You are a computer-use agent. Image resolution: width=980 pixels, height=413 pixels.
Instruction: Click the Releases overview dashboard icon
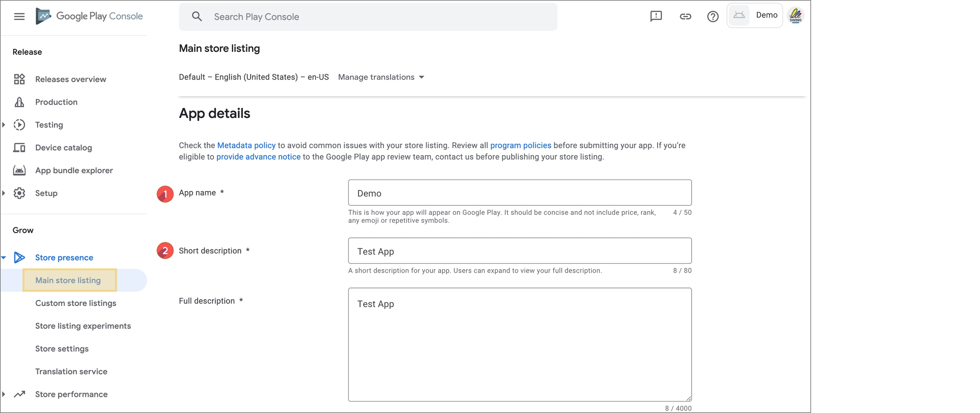click(x=19, y=79)
